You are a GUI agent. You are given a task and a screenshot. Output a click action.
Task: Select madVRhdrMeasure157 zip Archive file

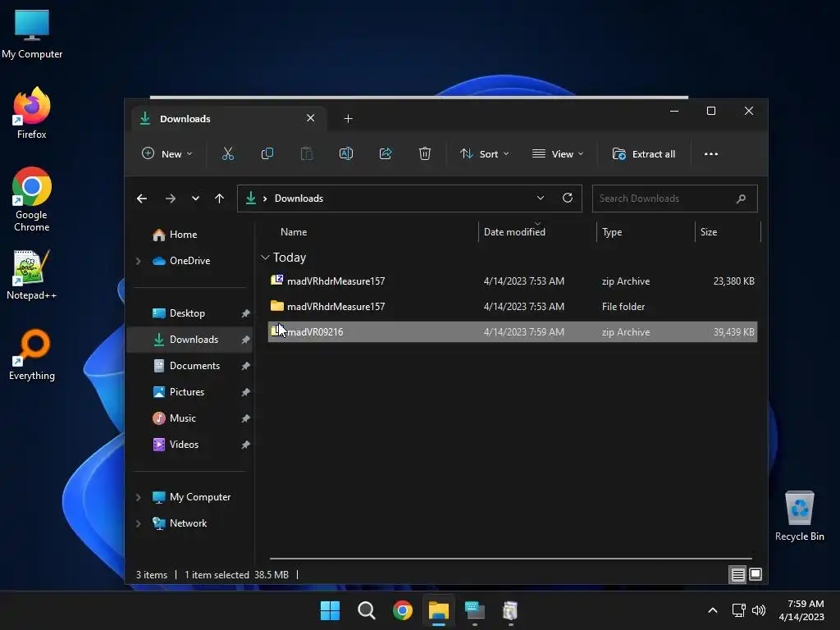pyautogui.click(x=512, y=281)
